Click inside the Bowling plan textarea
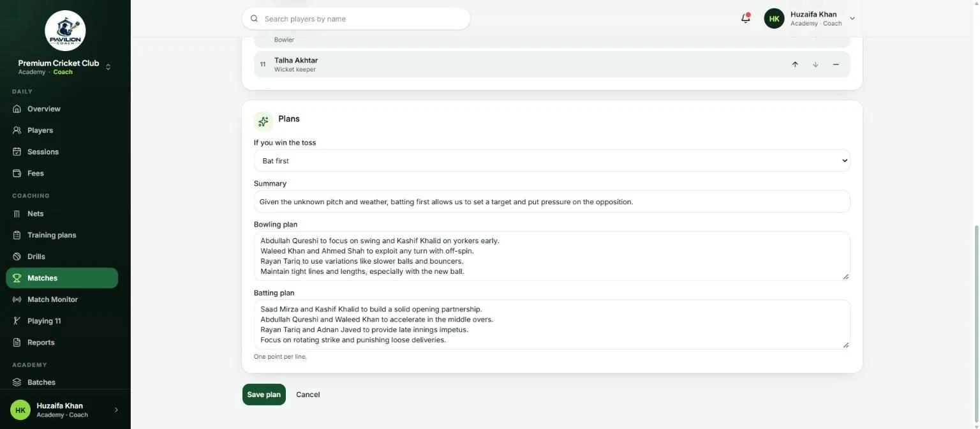 (x=552, y=256)
